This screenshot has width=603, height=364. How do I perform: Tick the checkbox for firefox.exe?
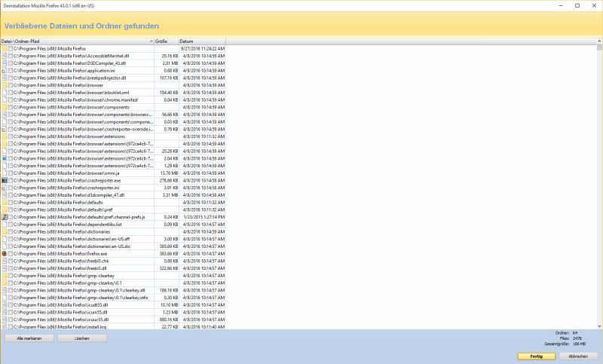11,254
